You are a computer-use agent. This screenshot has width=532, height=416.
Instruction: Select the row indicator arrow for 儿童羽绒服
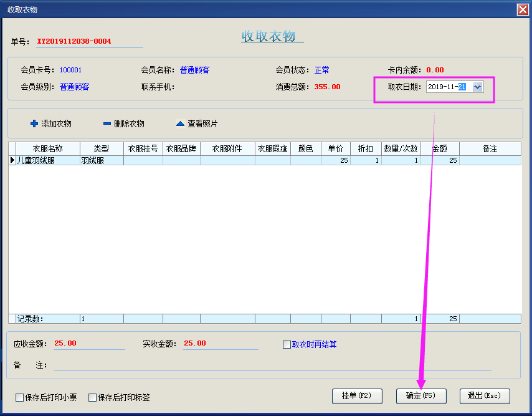(x=12, y=160)
